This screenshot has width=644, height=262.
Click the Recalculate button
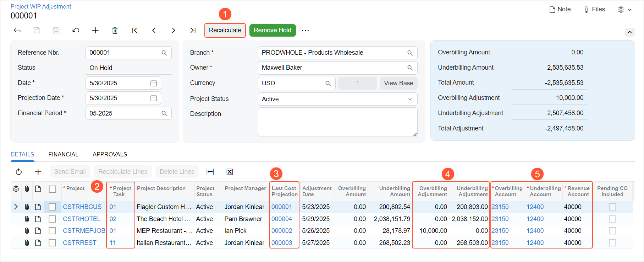coord(225,31)
